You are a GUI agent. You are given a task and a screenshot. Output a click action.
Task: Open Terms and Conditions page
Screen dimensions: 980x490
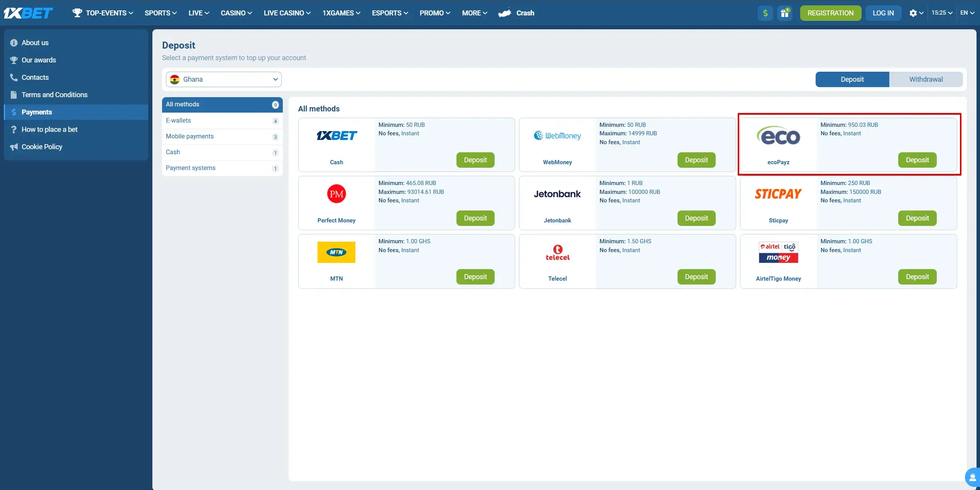54,94
